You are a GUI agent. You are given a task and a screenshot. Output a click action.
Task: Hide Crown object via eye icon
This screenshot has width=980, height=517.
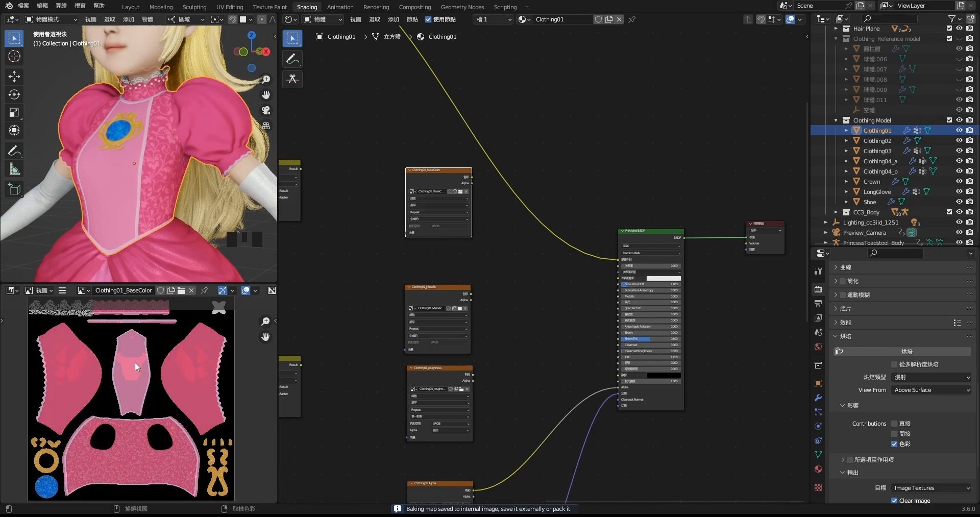(959, 181)
